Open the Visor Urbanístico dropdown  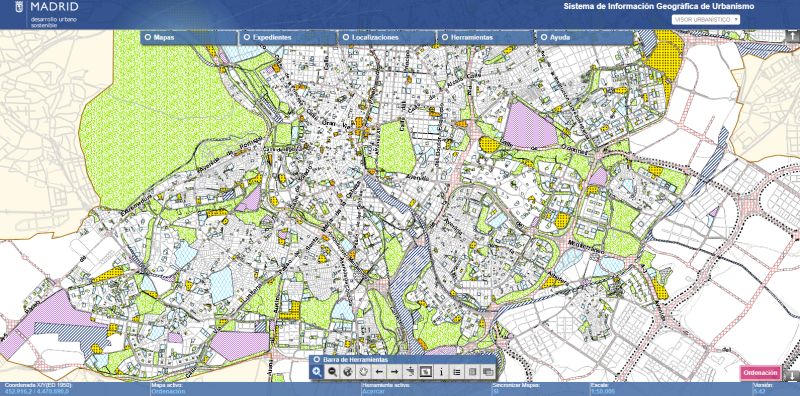tap(706, 19)
